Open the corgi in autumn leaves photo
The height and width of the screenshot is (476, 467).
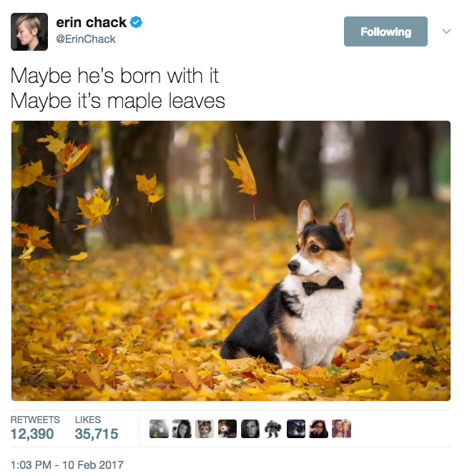(x=231, y=261)
